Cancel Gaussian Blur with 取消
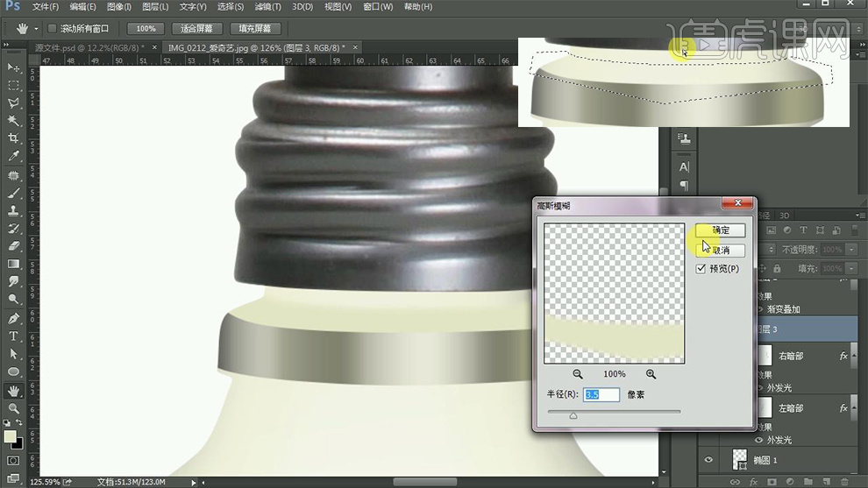 (720, 250)
